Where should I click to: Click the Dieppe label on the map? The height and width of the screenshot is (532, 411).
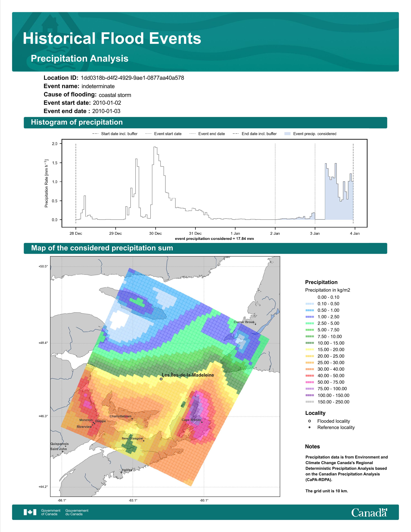(101, 421)
